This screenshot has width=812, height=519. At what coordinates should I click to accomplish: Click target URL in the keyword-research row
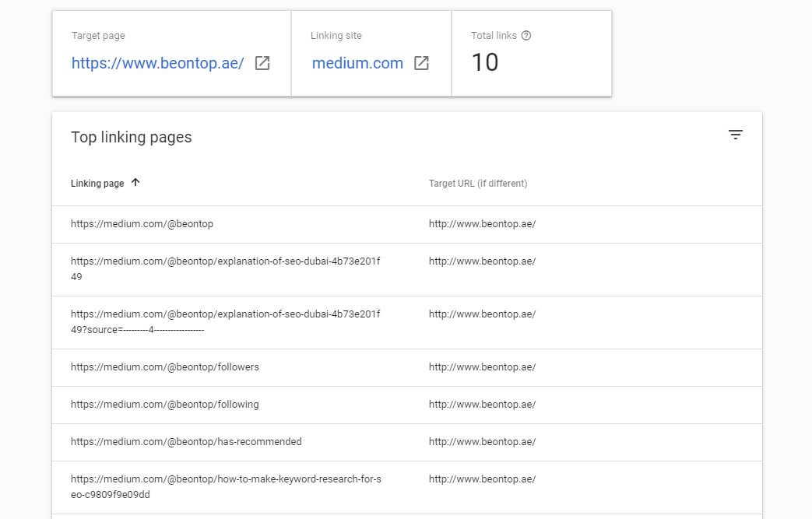pyautogui.click(x=482, y=479)
